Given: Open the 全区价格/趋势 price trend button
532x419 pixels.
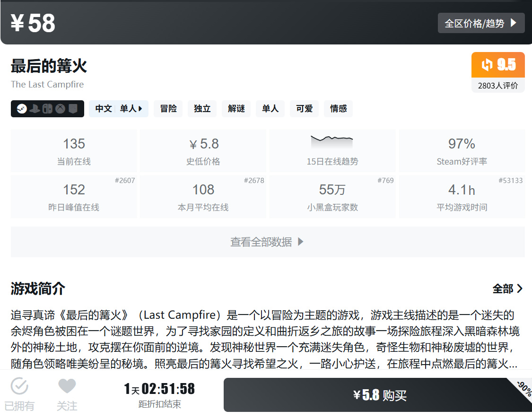Looking at the screenshot, I should 481,23.
